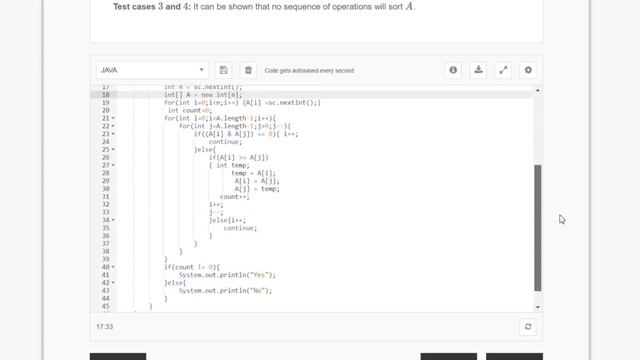Screen dimensions: 640x360
Task: Click the 'int[] A = new int[n];' line
Action: 203,95
